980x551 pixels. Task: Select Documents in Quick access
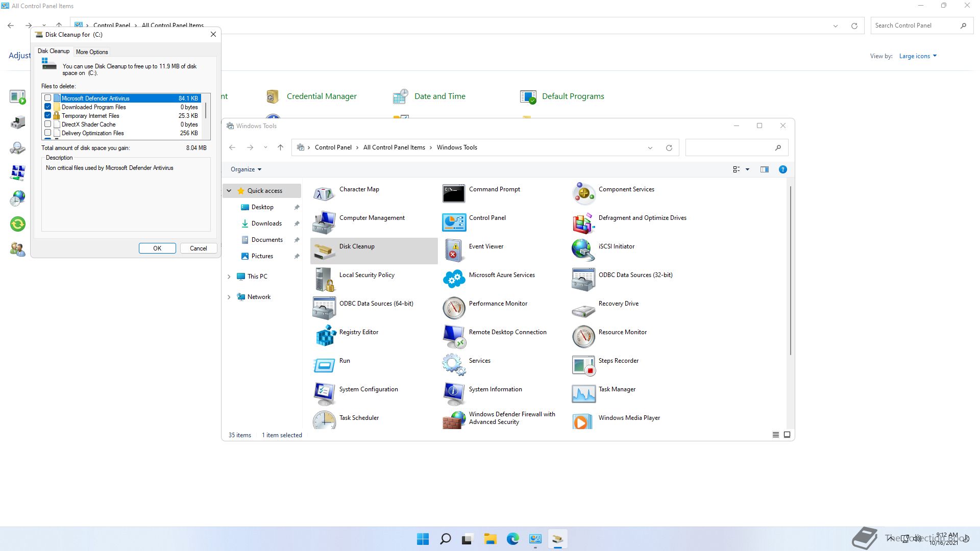(267, 240)
